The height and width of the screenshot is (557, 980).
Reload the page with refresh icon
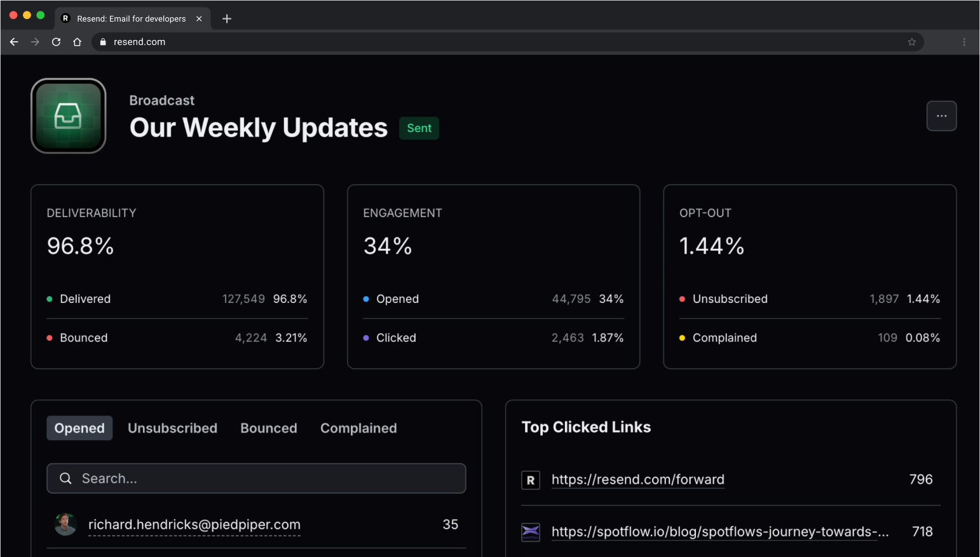pyautogui.click(x=56, y=42)
